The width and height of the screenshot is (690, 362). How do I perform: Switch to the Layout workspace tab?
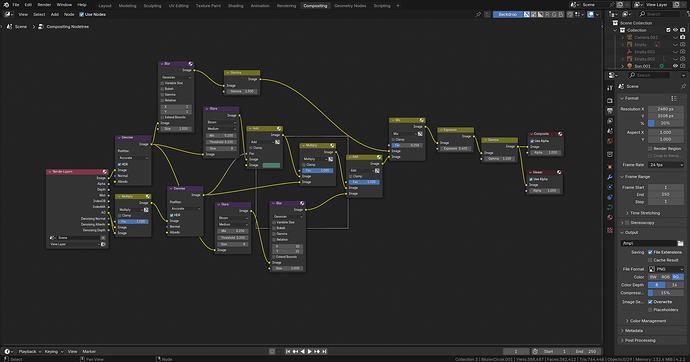coord(105,6)
